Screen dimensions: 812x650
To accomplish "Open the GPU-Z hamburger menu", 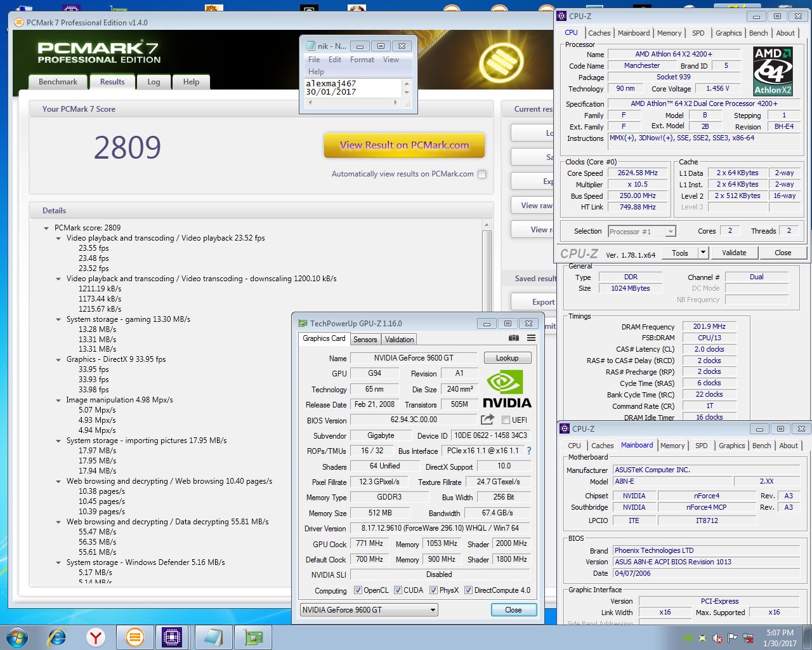I will click(532, 338).
